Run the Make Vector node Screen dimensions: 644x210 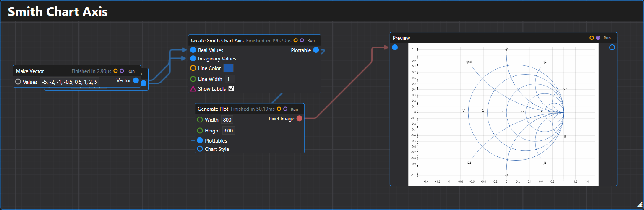[131, 71]
